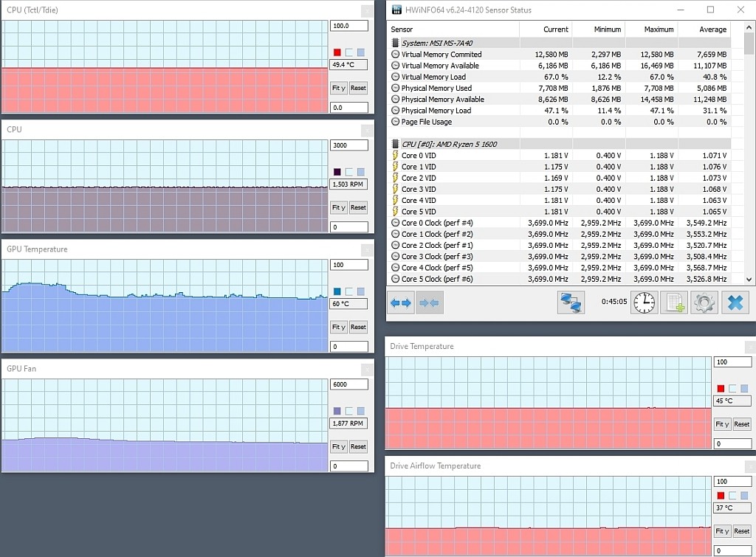Click Fit y in GPU Temperature graph
Screen dimensions: 756x557
click(338, 327)
